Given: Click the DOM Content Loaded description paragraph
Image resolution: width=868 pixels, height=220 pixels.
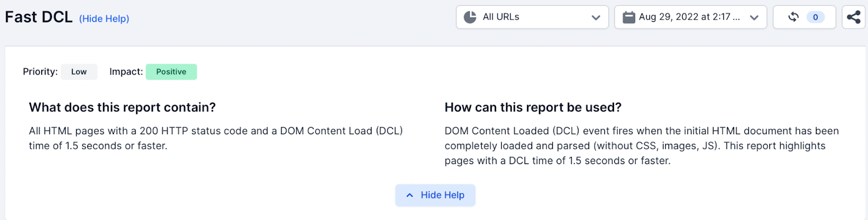Looking at the screenshot, I should (642, 146).
